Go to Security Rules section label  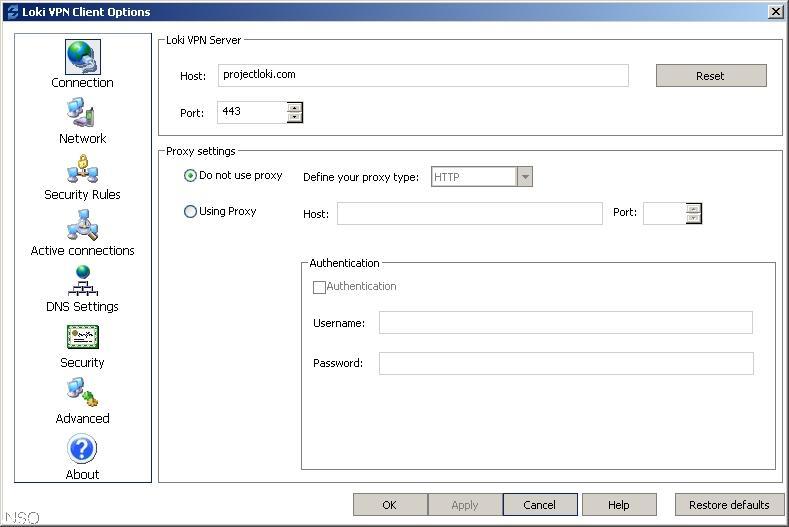[83, 194]
